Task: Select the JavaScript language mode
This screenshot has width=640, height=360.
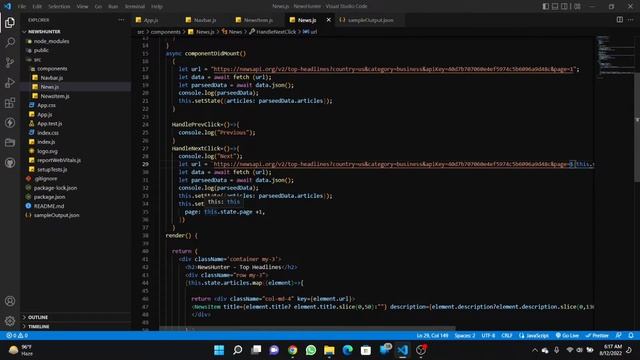Action: point(534,336)
